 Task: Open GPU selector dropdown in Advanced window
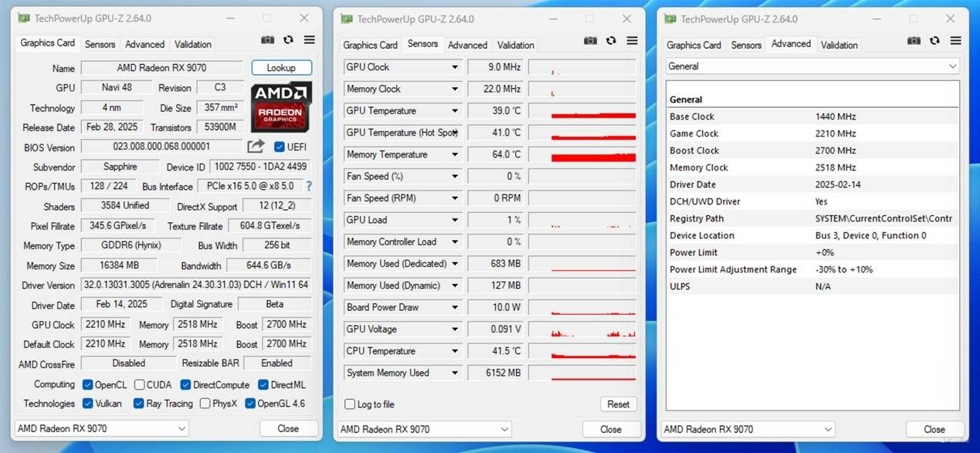click(748, 429)
